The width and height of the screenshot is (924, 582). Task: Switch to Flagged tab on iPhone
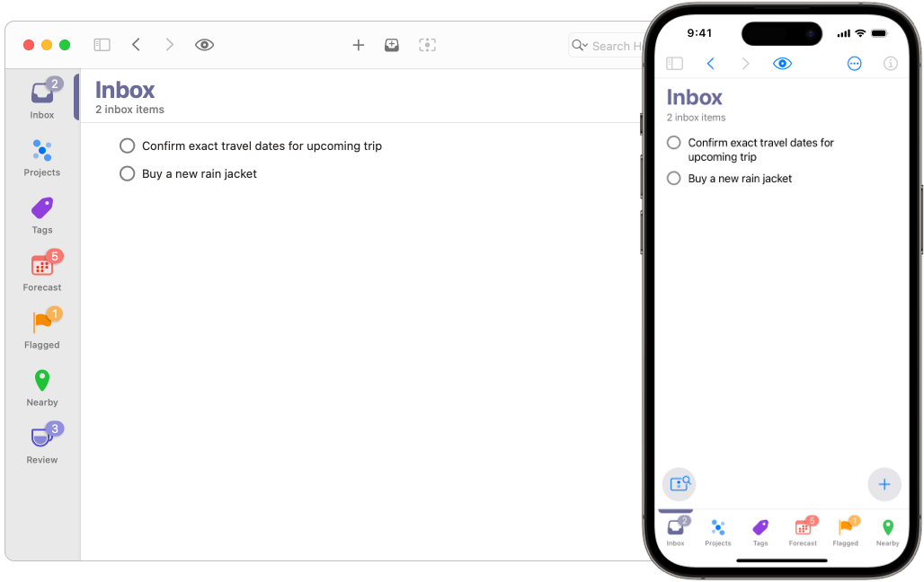[x=846, y=532]
